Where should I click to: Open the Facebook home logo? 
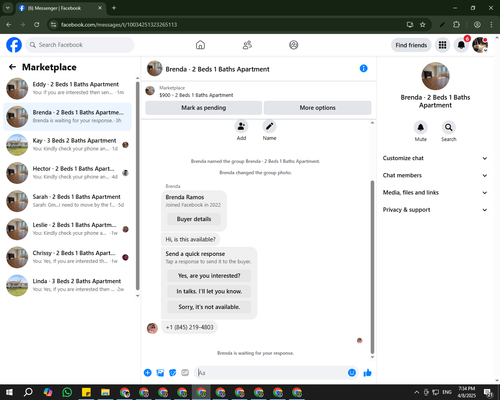point(14,45)
